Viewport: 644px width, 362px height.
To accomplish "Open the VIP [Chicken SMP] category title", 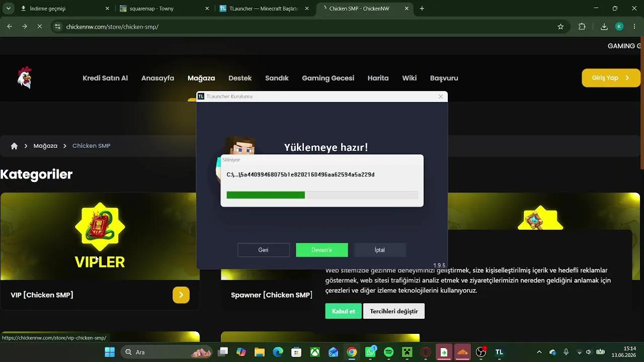I will (x=42, y=295).
